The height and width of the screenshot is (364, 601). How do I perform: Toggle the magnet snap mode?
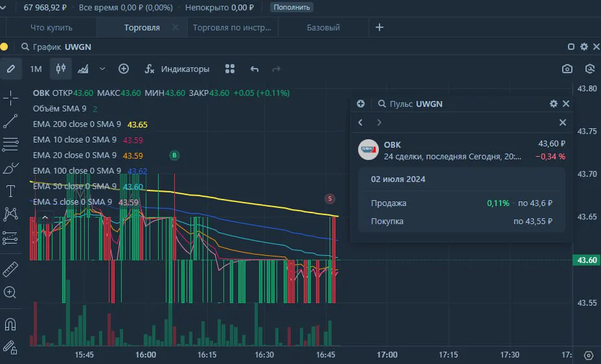click(10, 324)
